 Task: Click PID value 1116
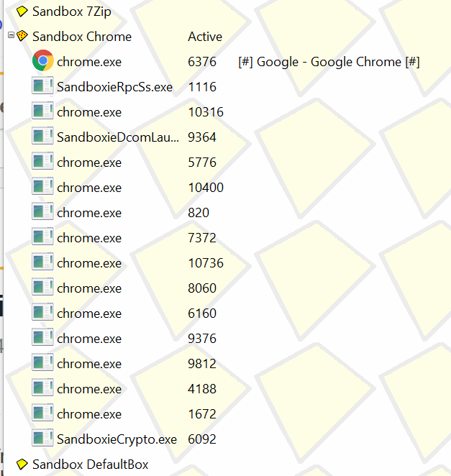tap(202, 87)
